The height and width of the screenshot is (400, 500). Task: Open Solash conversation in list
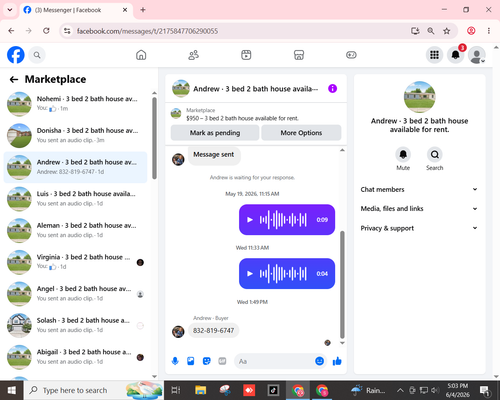pos(75,325)
